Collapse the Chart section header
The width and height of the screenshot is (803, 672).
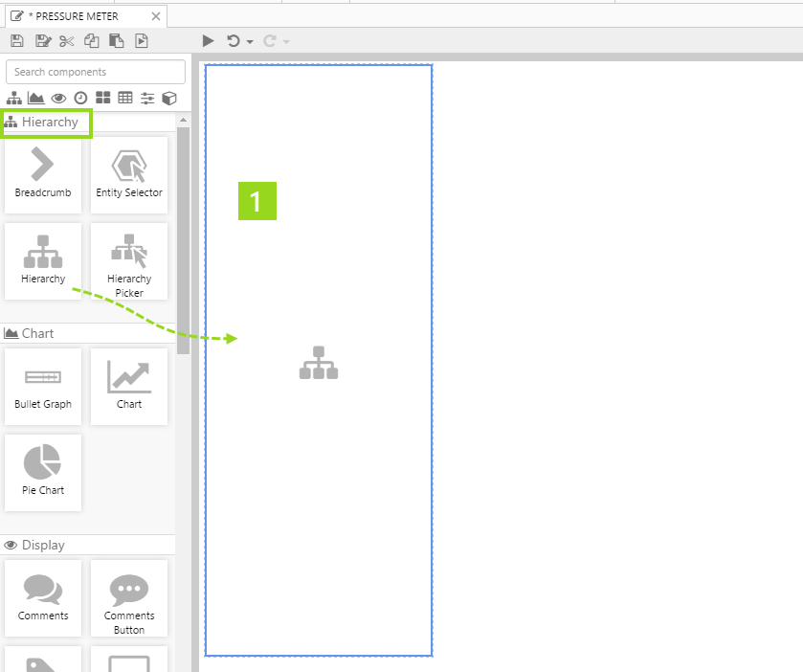[x=38, y=333]
